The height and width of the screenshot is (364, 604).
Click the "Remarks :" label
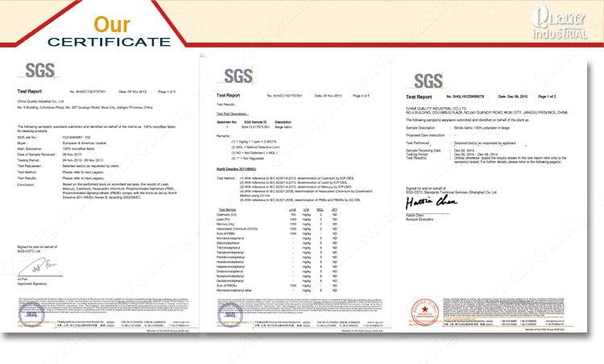coord(223,136)
